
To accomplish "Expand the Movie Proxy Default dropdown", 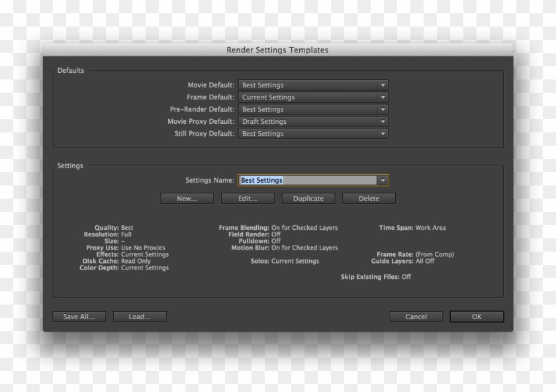I will 313,122.
